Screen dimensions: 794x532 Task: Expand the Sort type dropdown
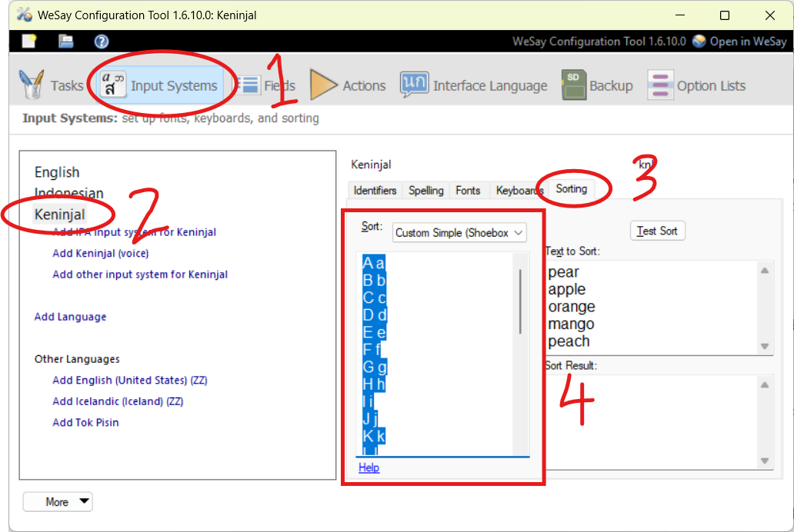pyautogui.click(x=459, y=233)
